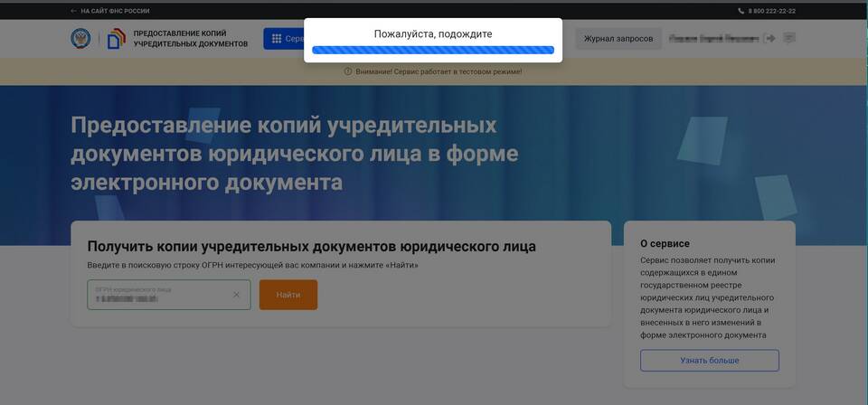Viewport: 868px width, 405px height.
Task: Click the founding documents service logo icon
Action: point(117,39)
